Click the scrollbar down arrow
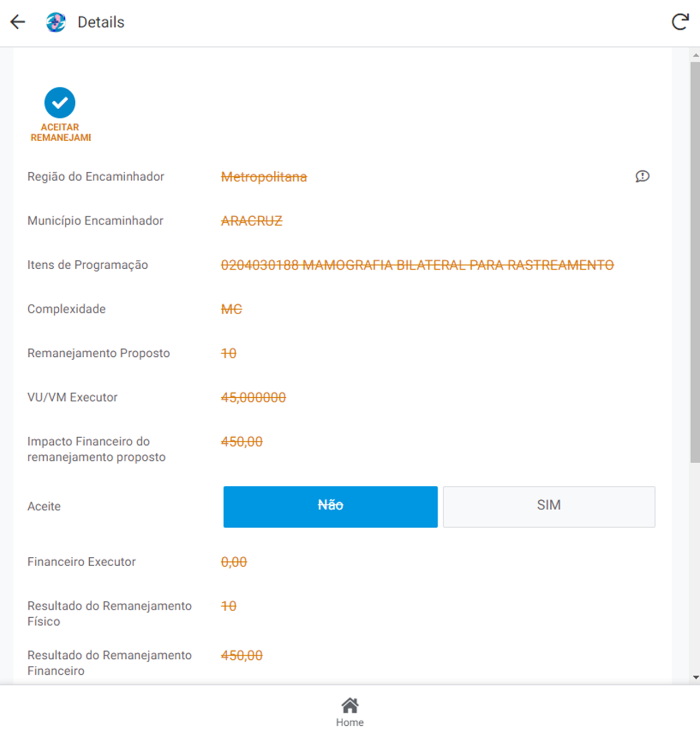700x733 pixels. 696,678
